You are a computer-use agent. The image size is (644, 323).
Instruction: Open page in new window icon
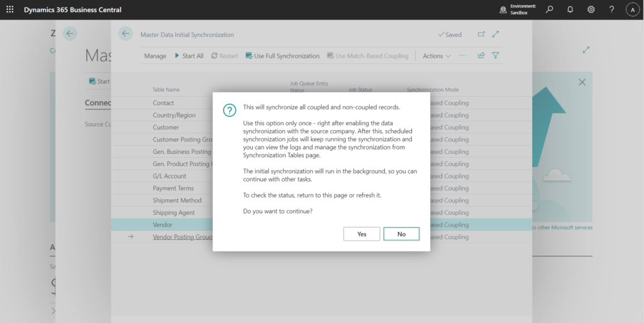(x=481, y=34)
